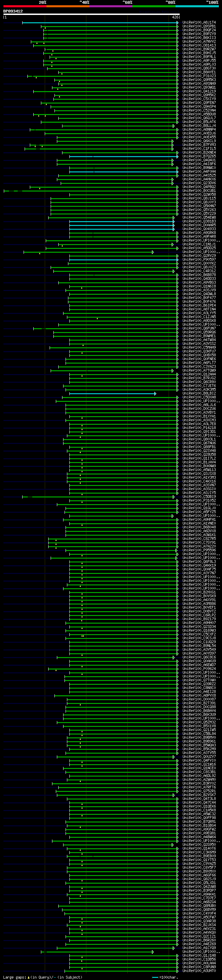Click the cyan alignment bar of UniRef100_A8J1T4
Image resolution: width=222 pixels, height=980 pixels.
100,23
